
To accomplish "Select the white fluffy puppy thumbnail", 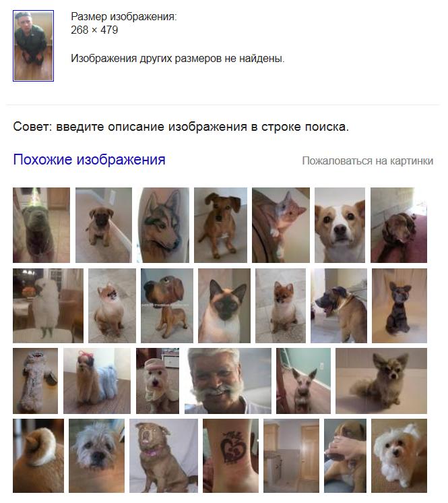I will point(399,456).
